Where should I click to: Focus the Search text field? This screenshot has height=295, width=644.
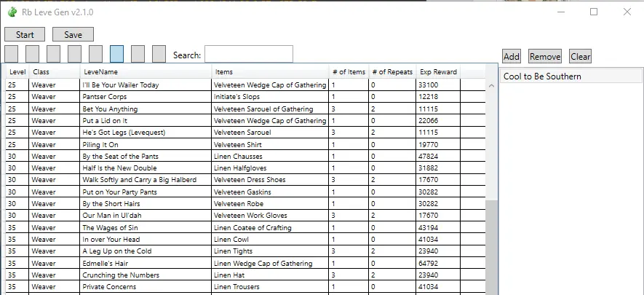[x=249, y=54]
